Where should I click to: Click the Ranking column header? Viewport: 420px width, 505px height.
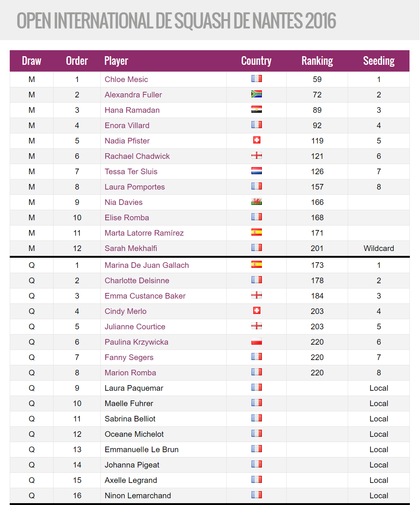click(x=317, y=61)
